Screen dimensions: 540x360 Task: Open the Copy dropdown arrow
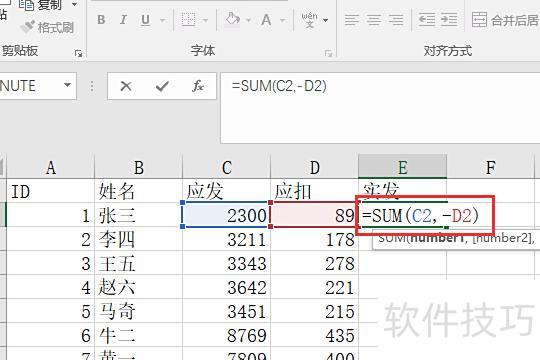pos(74,4)
